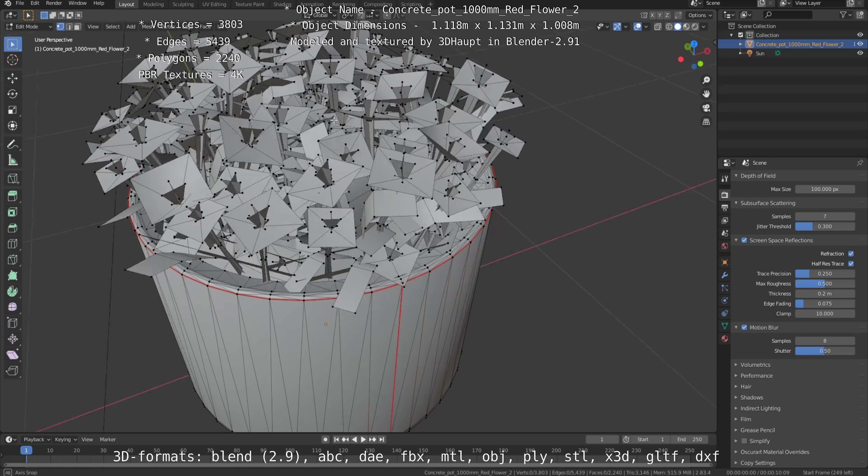868x476 pixels.
Task: Click the pan view hand icon
Action: pyautogui.click(x=706, y=94)
